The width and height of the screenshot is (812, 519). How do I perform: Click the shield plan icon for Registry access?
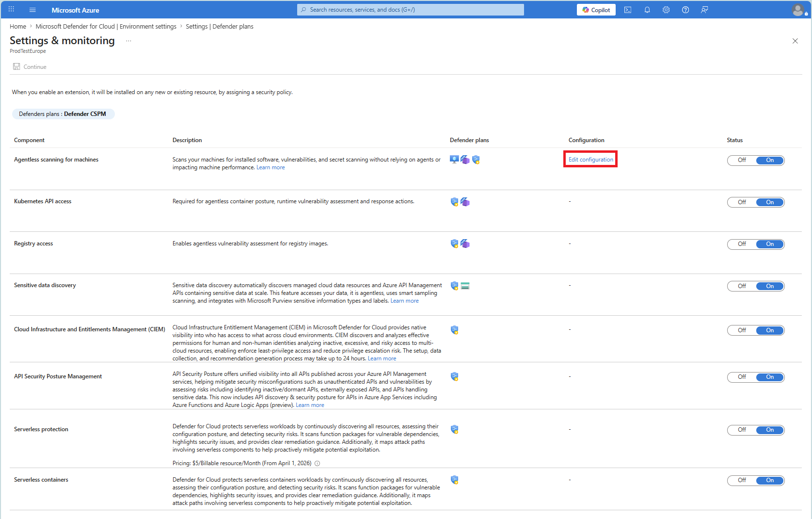(454, 243)
